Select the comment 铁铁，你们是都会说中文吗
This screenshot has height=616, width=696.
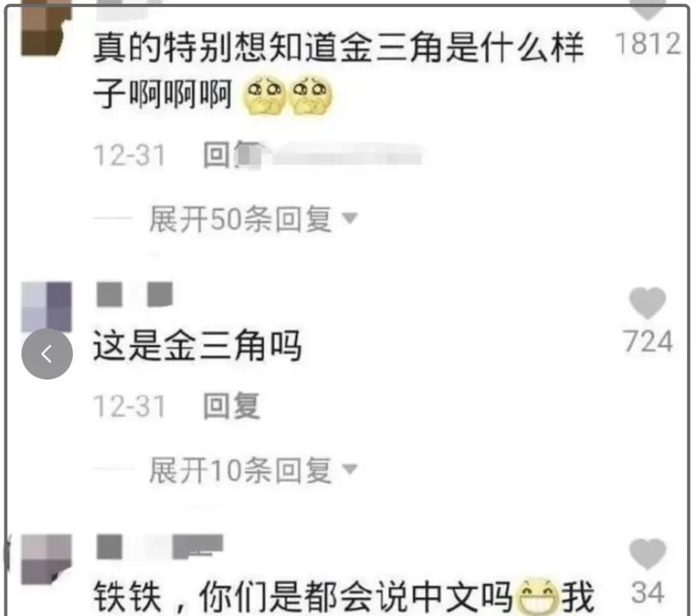tap(303, 597)
